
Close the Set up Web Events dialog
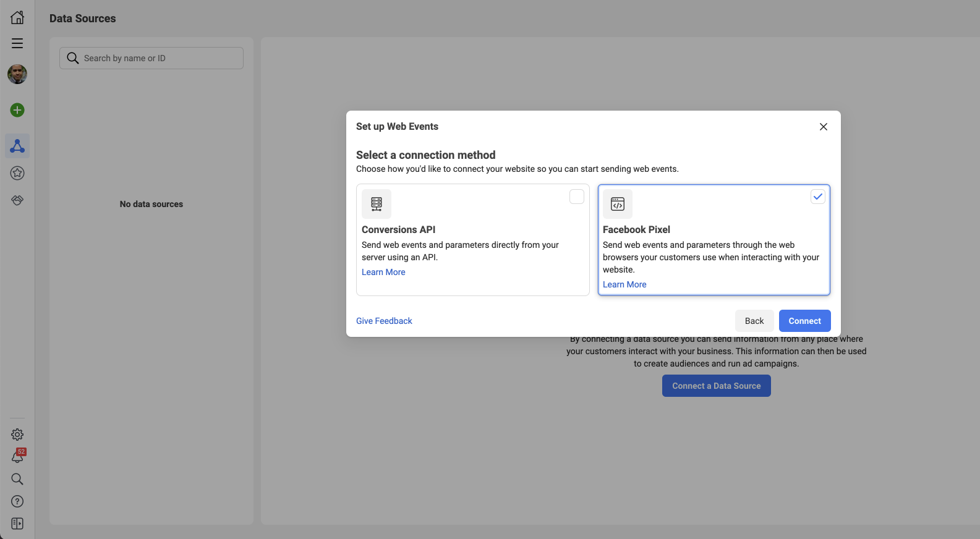[824, 127]
